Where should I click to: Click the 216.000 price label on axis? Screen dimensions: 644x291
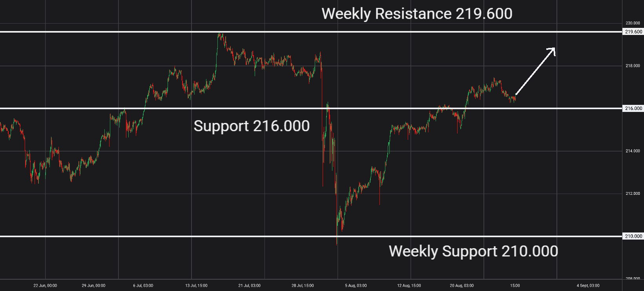pos(633,108)
